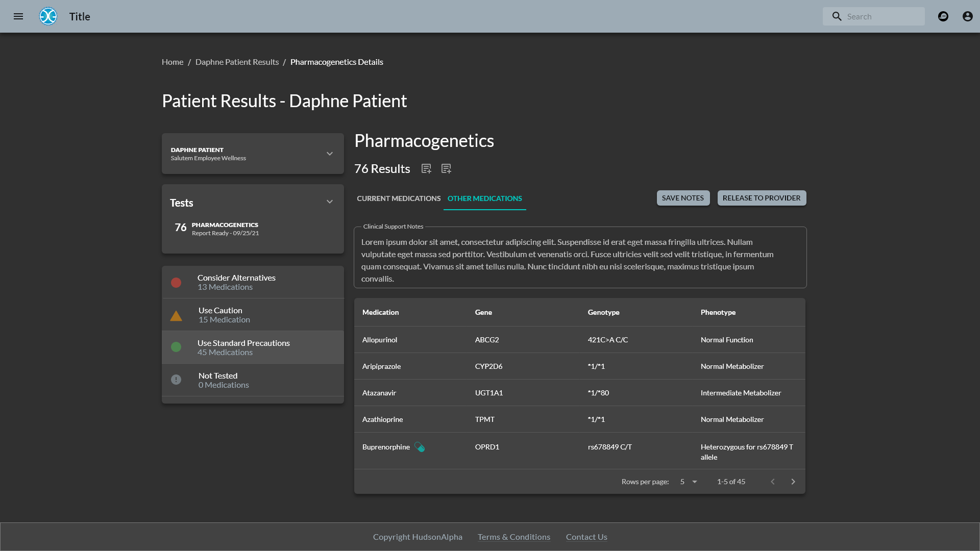Image resolution: width=980 pixels, height=551 pixels.
Task: Click the first add-note icon beside 76 Results
Action: [x=426, y=169]
